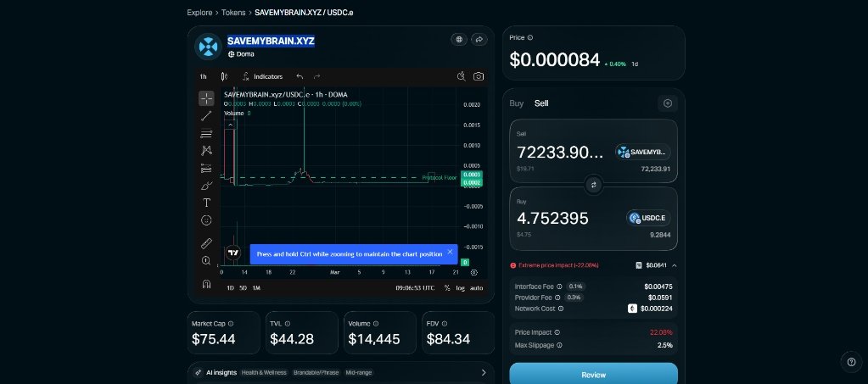Expand the AI insights panel arrow
Viewport: 868px width, 384px height.
click(484, 372)
